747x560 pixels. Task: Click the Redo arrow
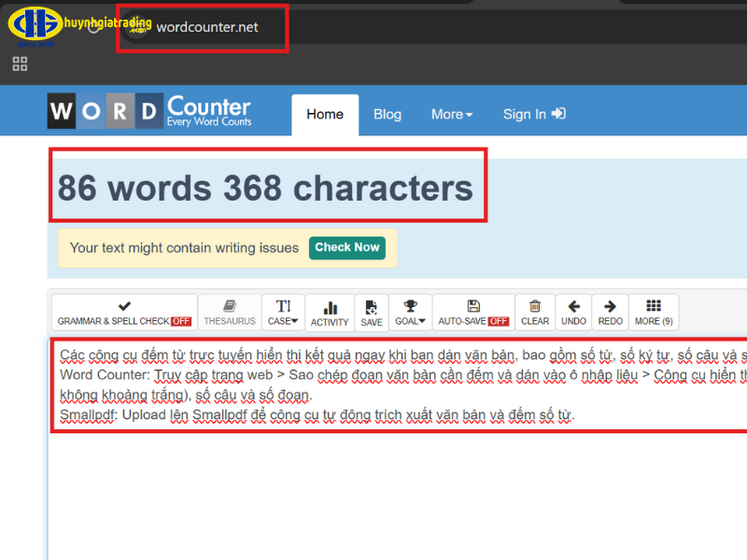coord(611,313)
